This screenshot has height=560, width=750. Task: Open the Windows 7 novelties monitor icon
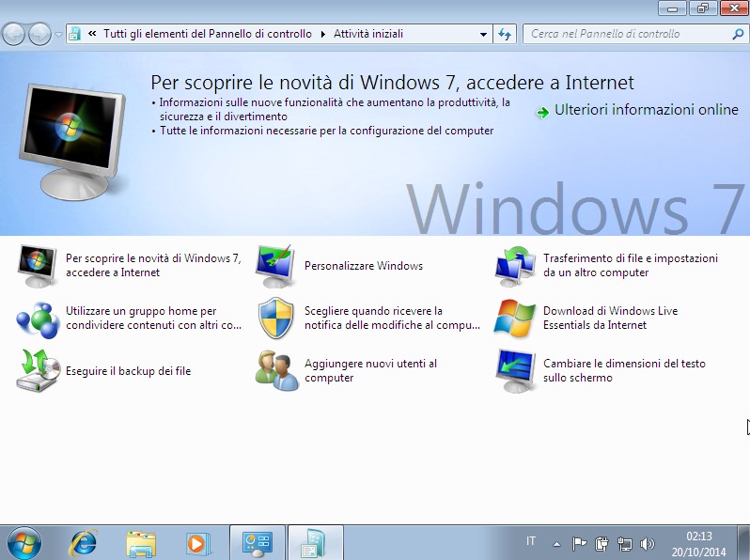pyautogui.click(x=37, y=266)
